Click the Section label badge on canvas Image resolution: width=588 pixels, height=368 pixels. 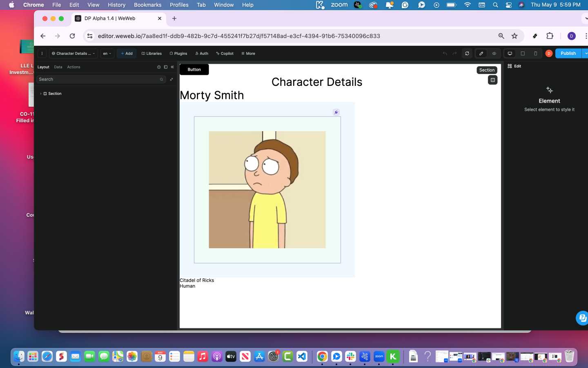(x=487, y=70)
